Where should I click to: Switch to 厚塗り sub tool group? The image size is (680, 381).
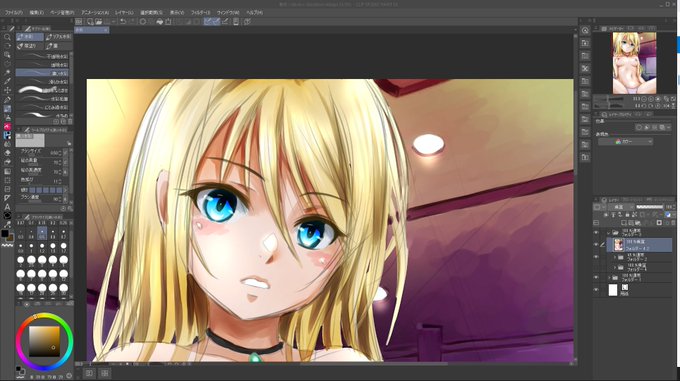(x=30, y=46)
